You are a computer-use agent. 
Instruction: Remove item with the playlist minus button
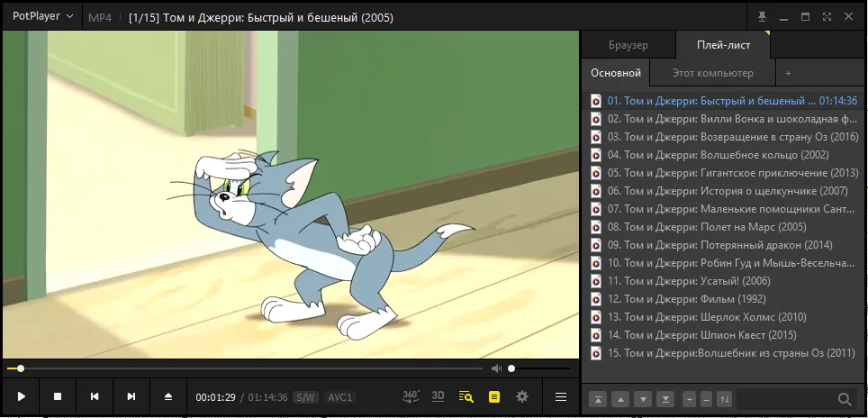[706, 398]
